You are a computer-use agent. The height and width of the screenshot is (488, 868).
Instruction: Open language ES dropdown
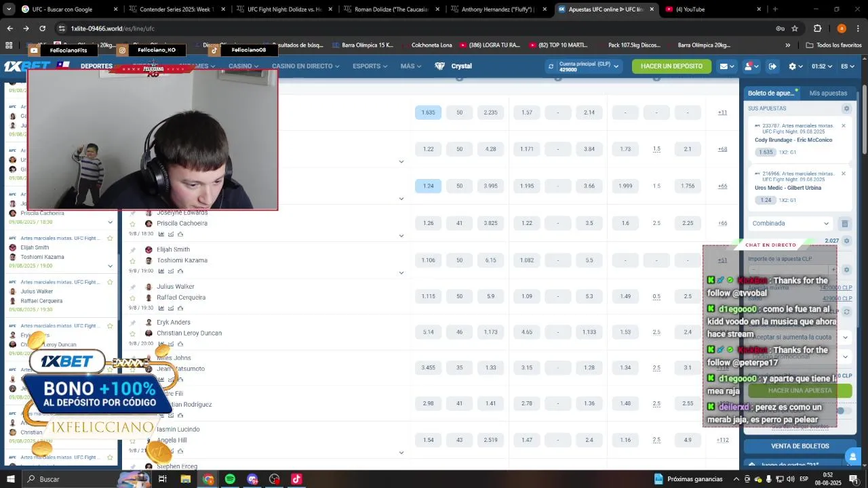point(848,66)
